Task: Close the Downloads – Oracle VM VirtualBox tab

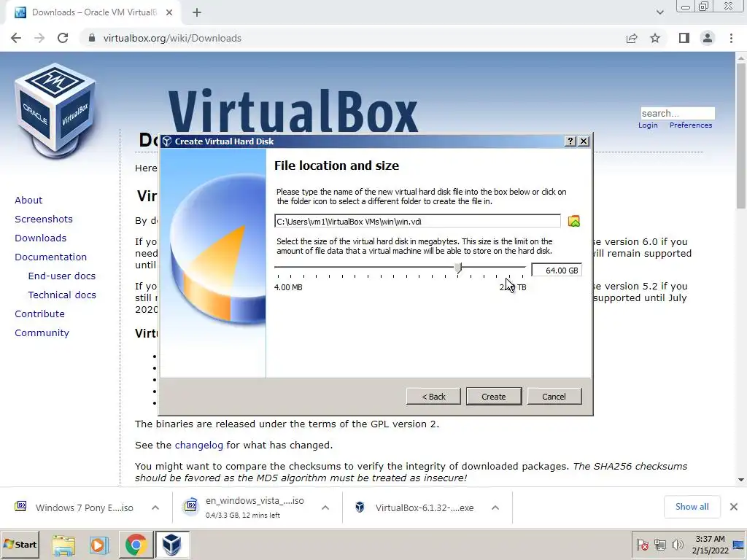Action: pos(169,12)
